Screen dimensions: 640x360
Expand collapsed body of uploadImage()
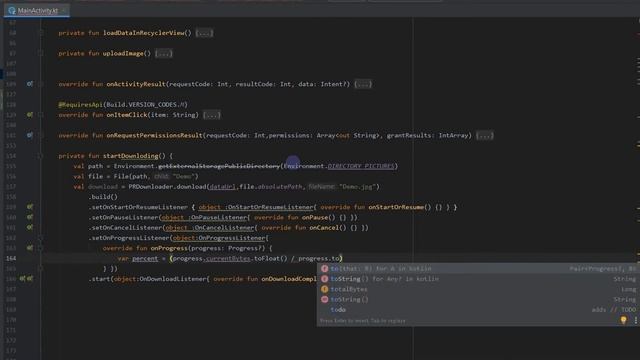coord(163,53)
